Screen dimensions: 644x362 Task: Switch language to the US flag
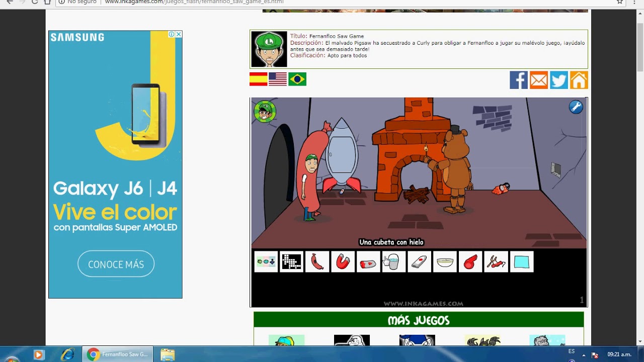[x=278, y=79]
